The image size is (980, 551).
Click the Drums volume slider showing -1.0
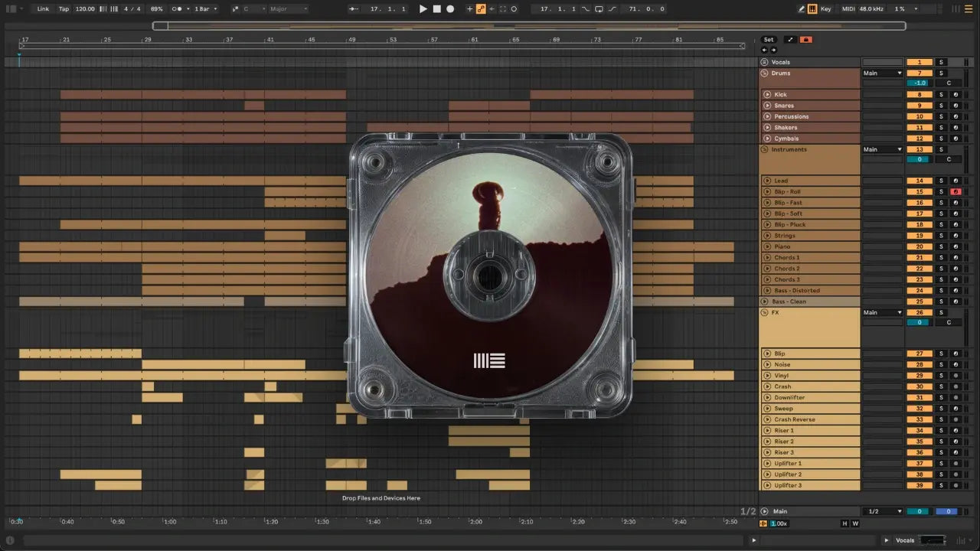coord(920,83)
